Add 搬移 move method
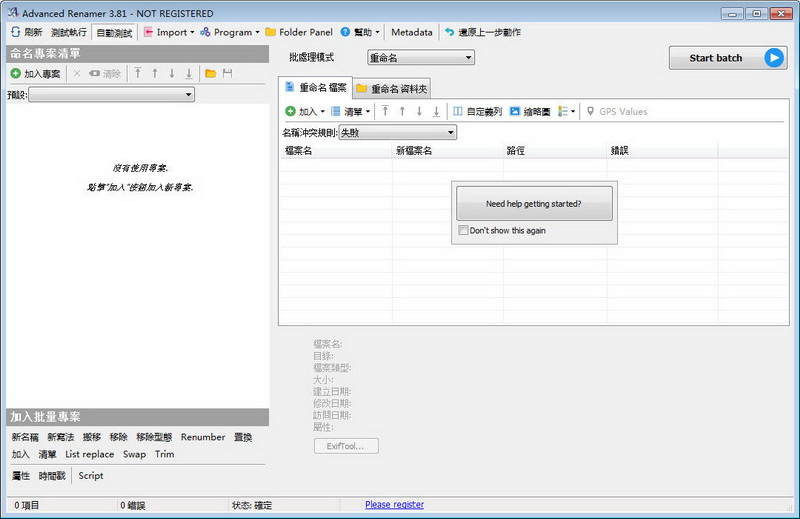Image resolution: width=800 pixels, height=519 pixels. tap(92, 437)
